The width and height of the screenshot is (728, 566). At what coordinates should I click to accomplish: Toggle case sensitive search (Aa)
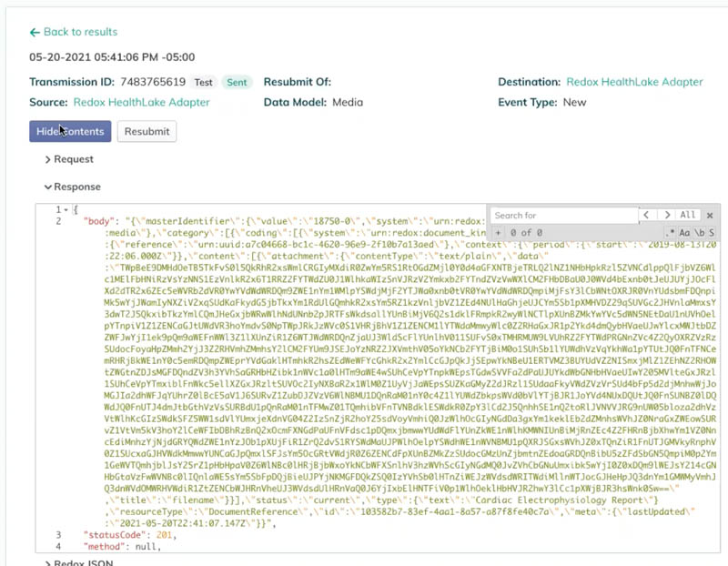684,233
